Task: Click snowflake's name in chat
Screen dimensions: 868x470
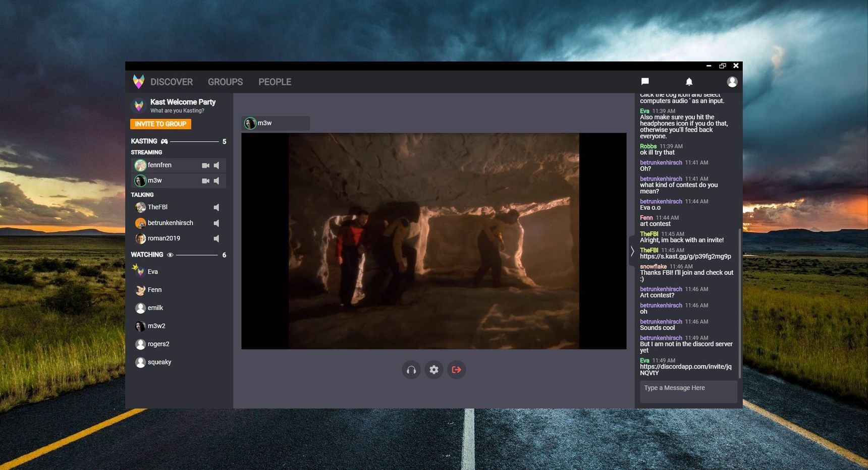Action: pos(653,267)
